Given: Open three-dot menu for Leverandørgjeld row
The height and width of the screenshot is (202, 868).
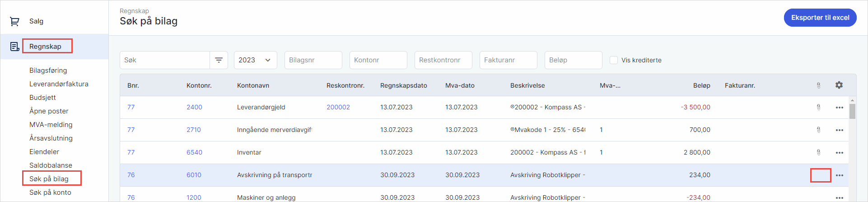Looking at the screenshot, I should [x=839, y=108].
